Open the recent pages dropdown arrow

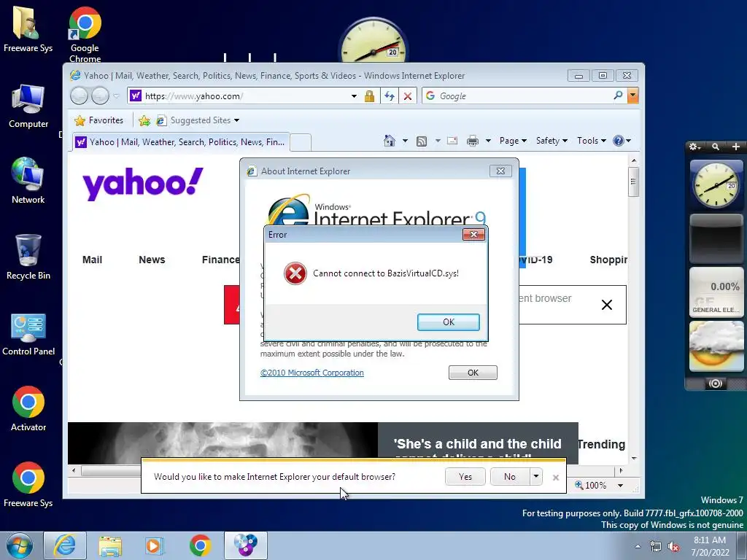pyautogui.click(x=116, y=96)
